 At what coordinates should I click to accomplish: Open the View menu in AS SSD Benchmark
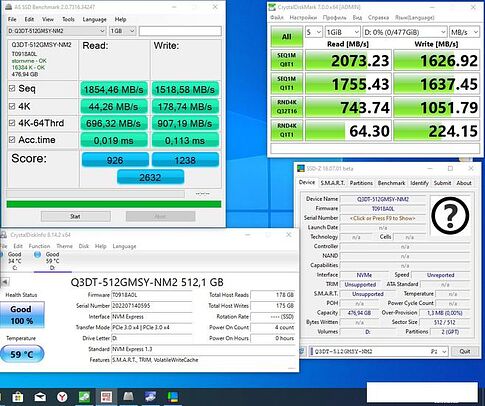pos(48,19)
